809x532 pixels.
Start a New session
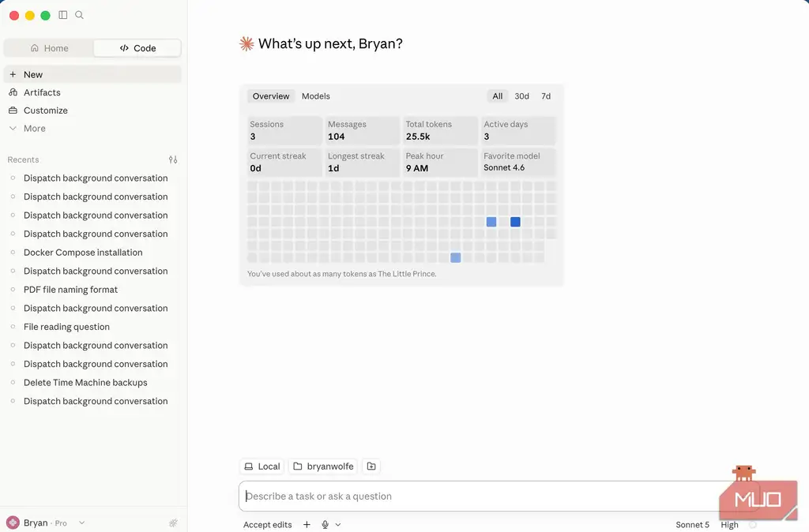[x=93, y=74]
